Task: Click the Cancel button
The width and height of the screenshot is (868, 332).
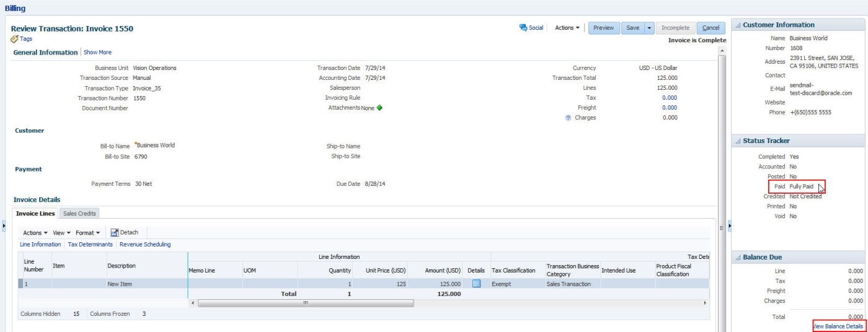Action: point(711,28)
